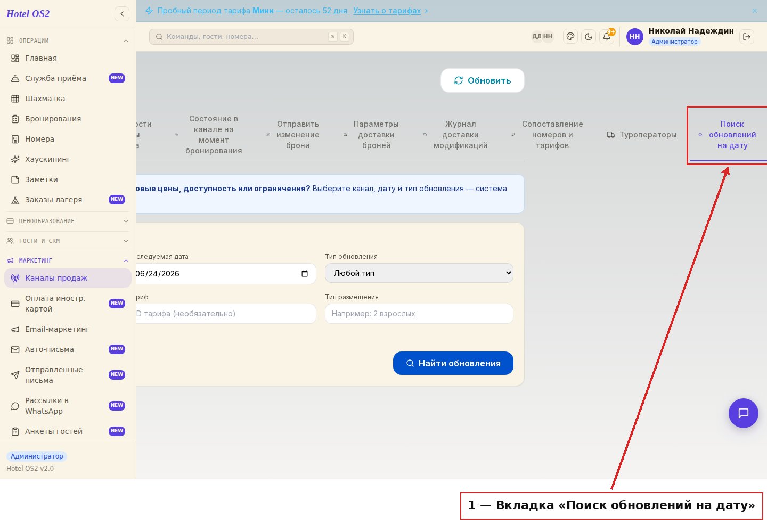Click the Шахматка grid icon

coord(15,99)
